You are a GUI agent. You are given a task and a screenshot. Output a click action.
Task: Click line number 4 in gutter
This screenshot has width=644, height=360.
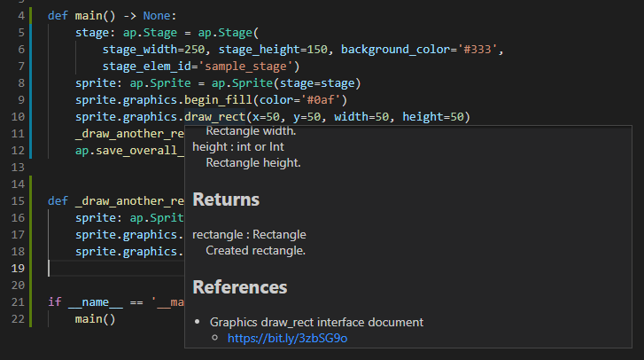(21, 16)
